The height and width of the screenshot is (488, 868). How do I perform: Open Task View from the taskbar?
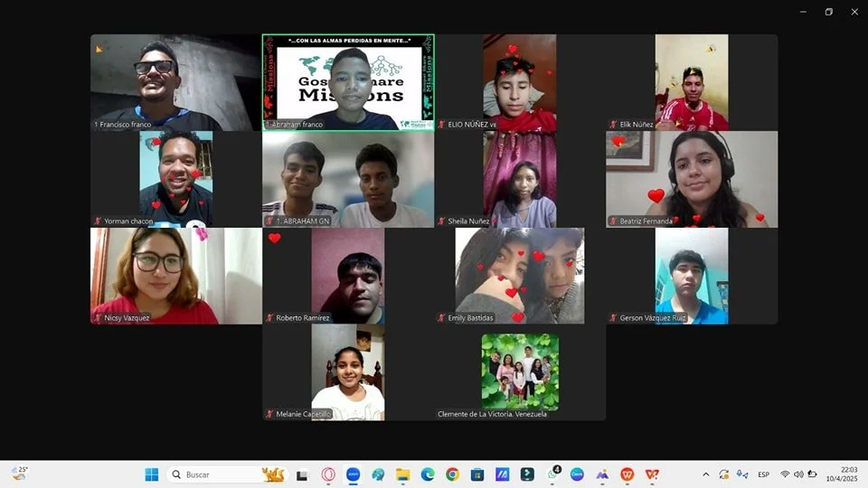coord(302,474)
